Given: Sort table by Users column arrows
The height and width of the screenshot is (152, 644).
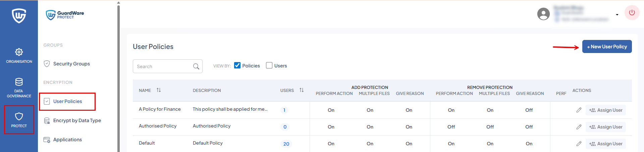Looking at the screenshot, I should coord(302,90).
